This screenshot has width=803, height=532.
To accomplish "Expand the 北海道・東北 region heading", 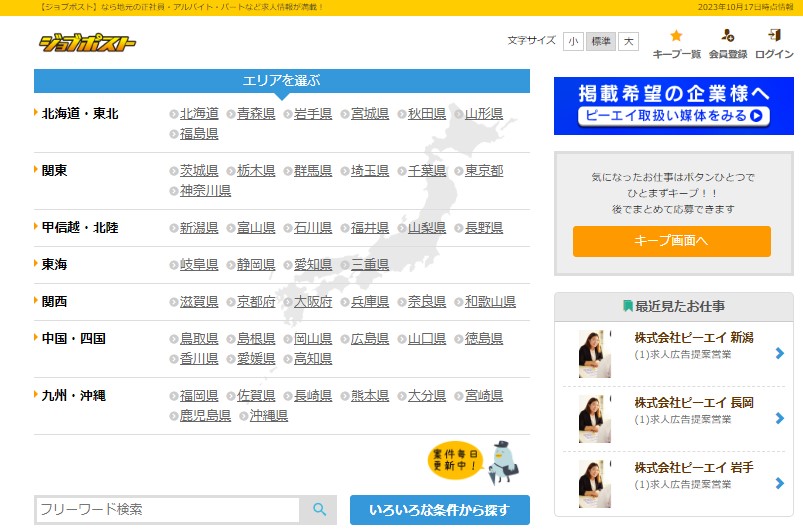I will pos(80,113).
